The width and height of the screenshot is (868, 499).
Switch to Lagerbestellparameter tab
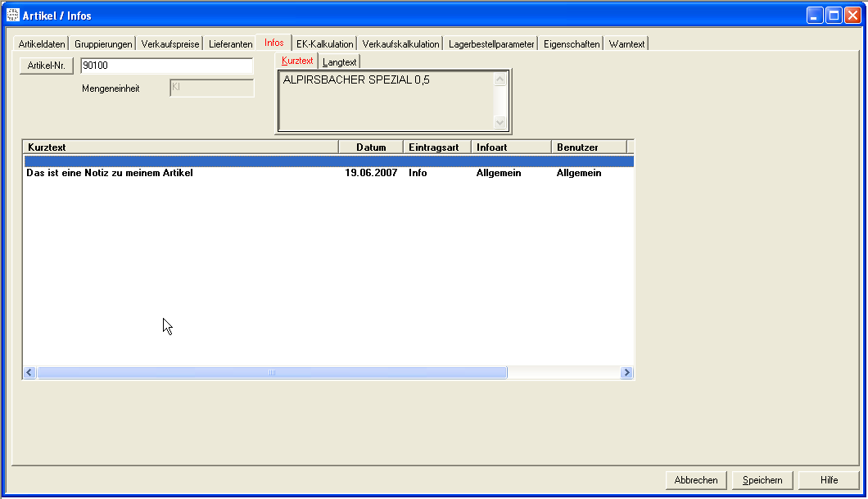491,44
